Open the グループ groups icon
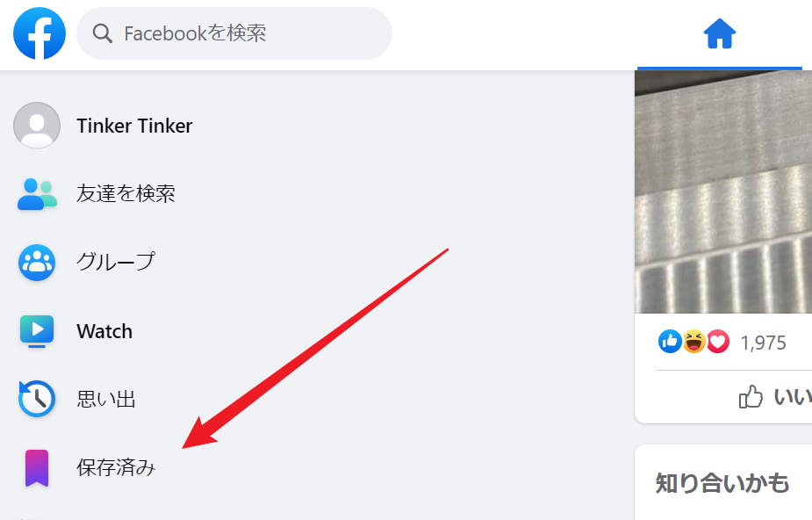This screenshot has width=812, height=520. [37, 263]
